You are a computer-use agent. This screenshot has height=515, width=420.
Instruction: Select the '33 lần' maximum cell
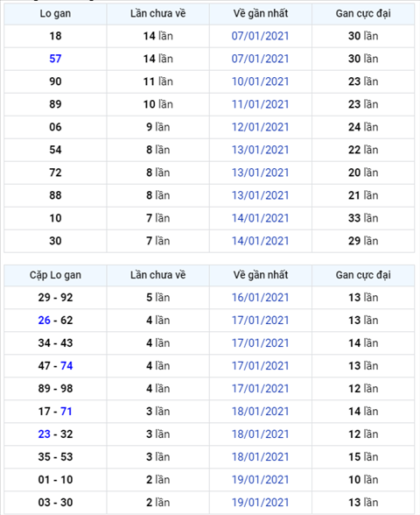tap(363, 218)
